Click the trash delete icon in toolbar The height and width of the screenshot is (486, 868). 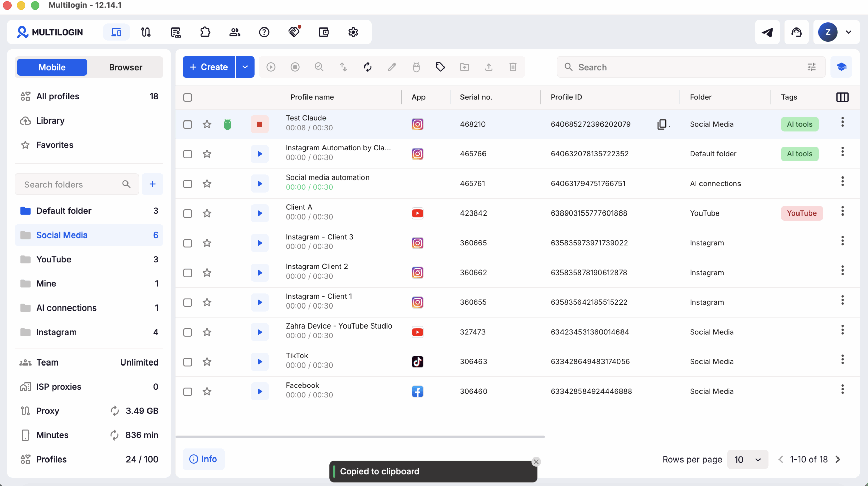point(513,67)
